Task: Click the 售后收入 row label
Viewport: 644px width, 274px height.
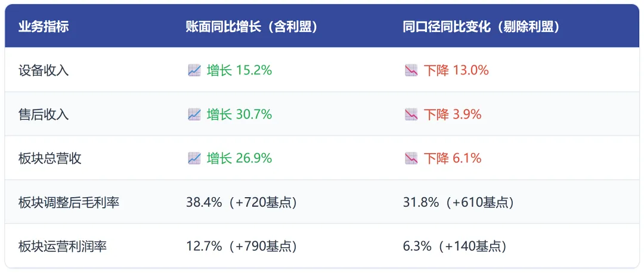Action: click(44, 114)
